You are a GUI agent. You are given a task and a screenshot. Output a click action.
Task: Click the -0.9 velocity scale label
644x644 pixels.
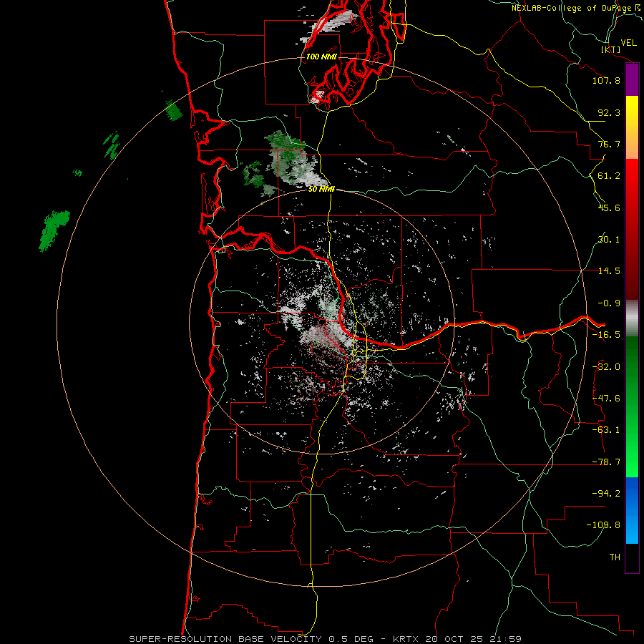point(609,303)
